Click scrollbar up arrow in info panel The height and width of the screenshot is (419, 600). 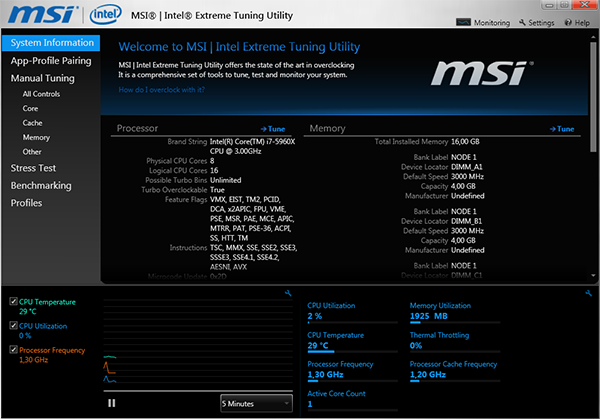click(593, 37)
